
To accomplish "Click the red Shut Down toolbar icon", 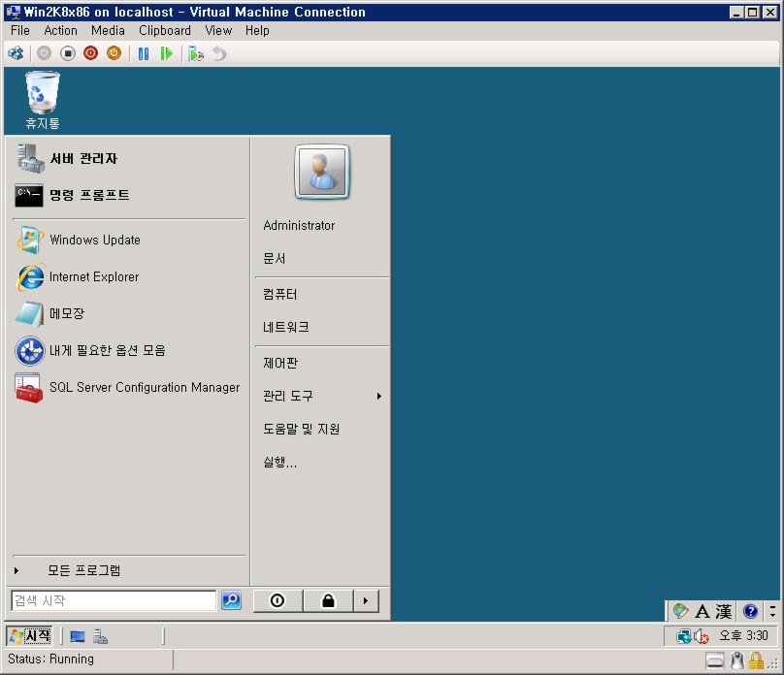I will [90, 53].
